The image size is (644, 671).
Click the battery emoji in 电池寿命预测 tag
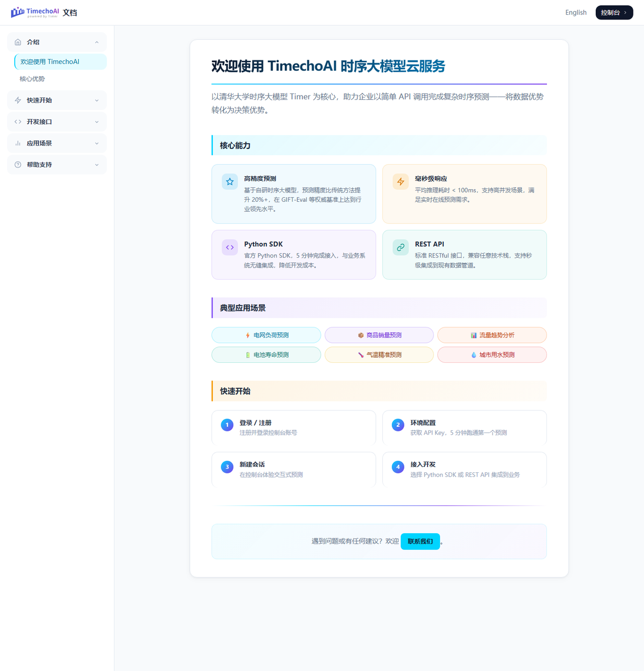[248, 355]
